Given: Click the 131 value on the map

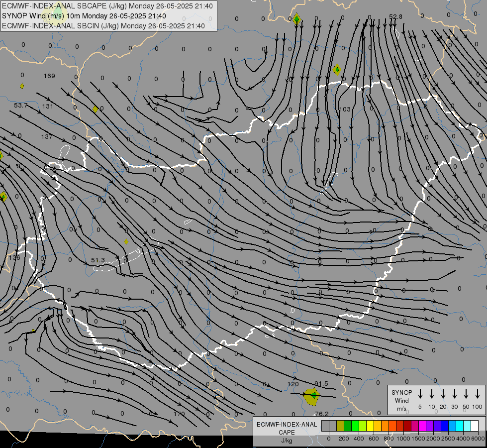Looking at the screenshot, I should click(x=48, y=107).
